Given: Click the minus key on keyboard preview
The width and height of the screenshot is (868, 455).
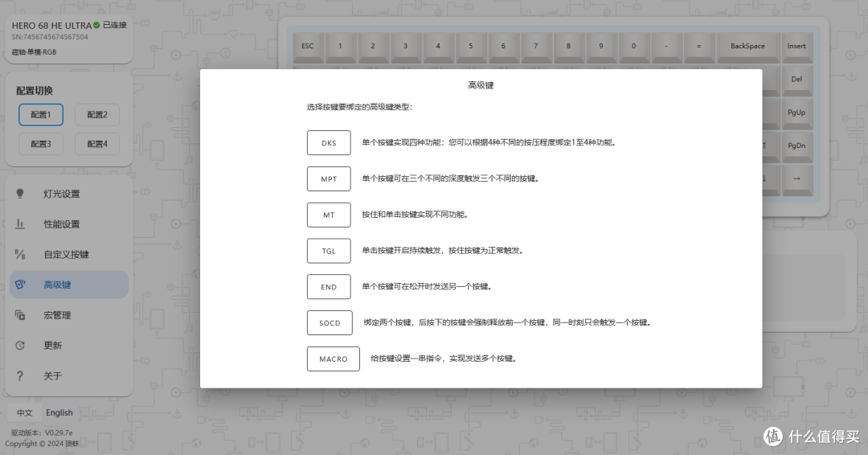Looking at the screenshot, I should point(666,47).
